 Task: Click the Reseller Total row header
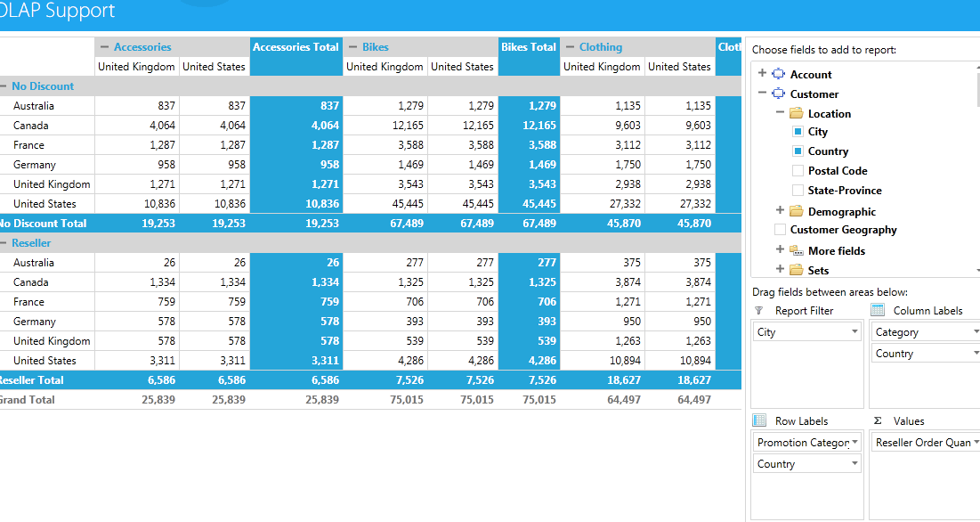tap(47, 380)
